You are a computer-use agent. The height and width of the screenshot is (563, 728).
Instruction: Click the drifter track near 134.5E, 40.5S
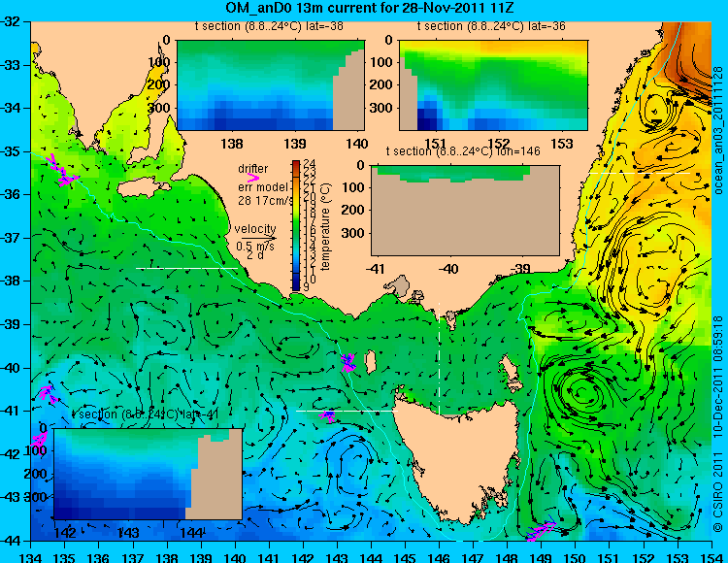coord(48,393)
